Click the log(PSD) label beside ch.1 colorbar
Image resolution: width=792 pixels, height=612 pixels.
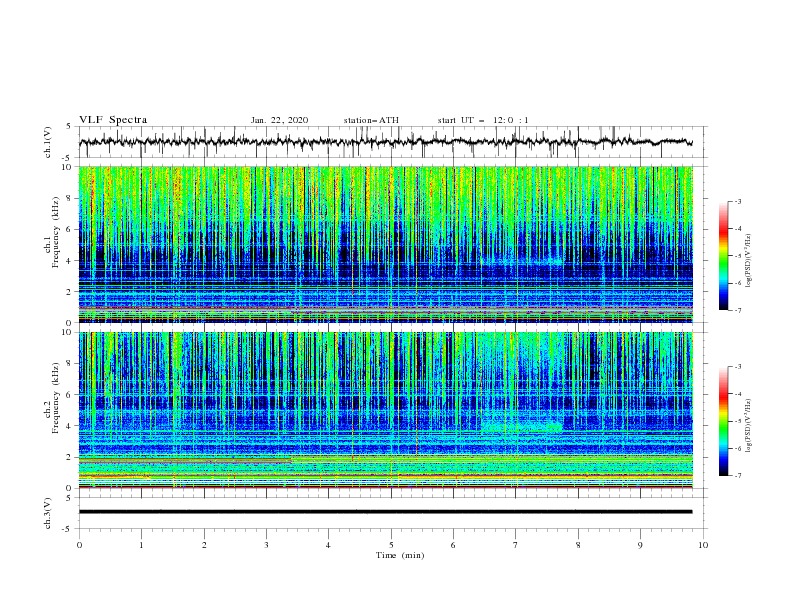click(x=749, y=261)
